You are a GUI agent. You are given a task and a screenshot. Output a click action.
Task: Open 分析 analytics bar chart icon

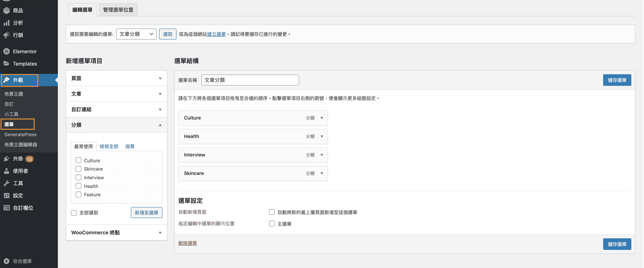(7, 23)
